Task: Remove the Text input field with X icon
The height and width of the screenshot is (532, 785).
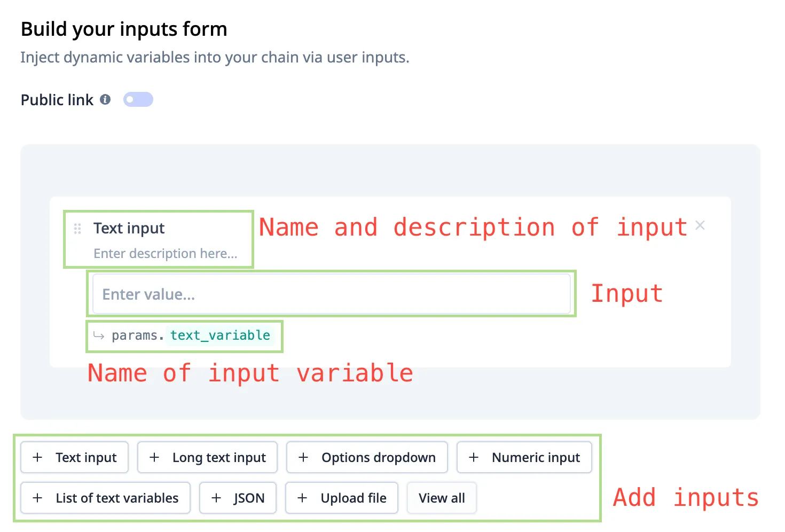Action: [x=700, y=226]
